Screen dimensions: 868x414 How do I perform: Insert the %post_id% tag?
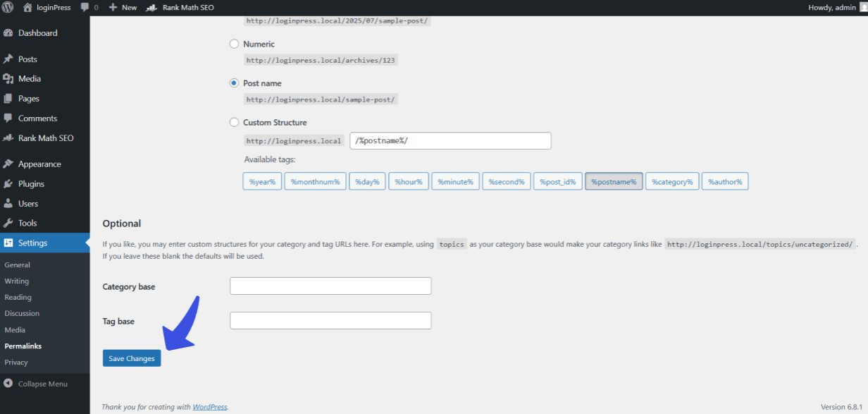[x=558, y=182]
